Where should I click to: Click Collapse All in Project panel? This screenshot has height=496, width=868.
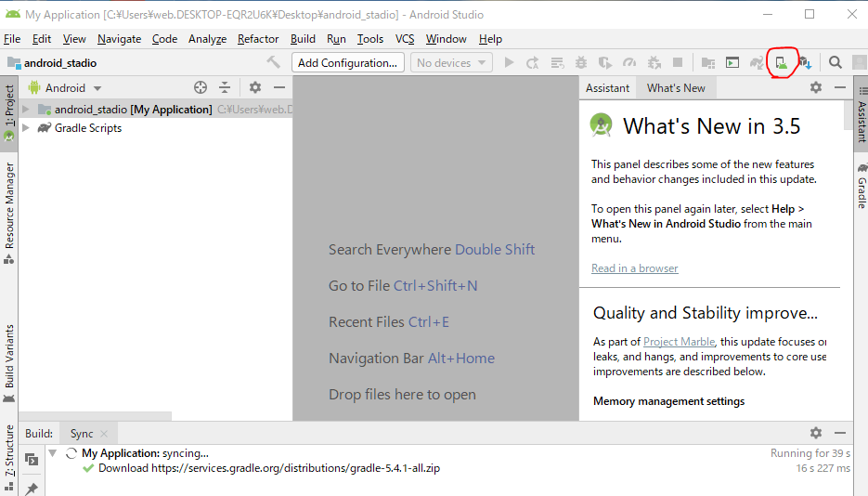(225, 87)
